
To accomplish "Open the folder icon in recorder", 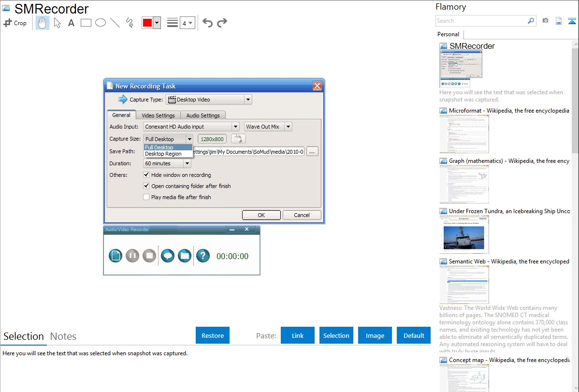I will [185, 256].
